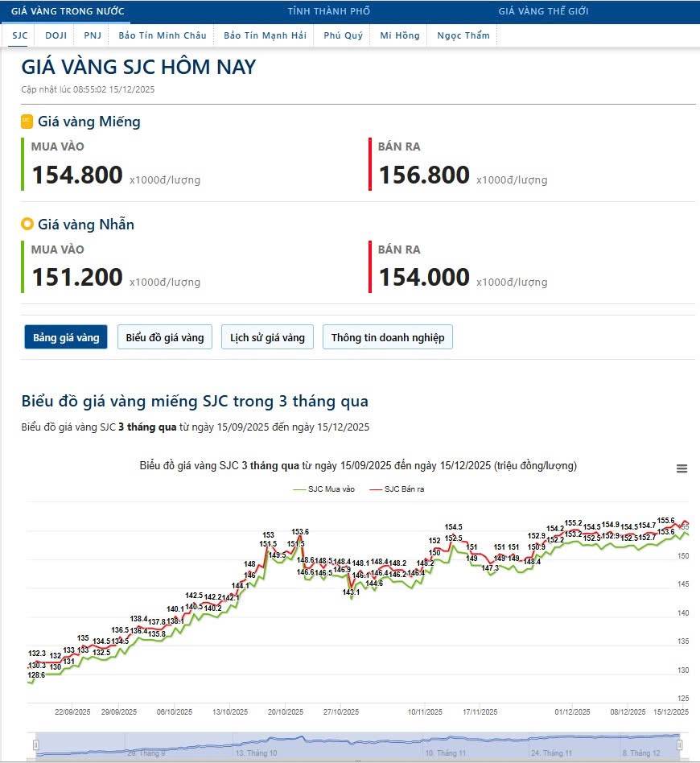Switch to the Phú Quý tab
The width and height of the screenshot is (700, 763).
pyautogui.click(x=343, y=35)
